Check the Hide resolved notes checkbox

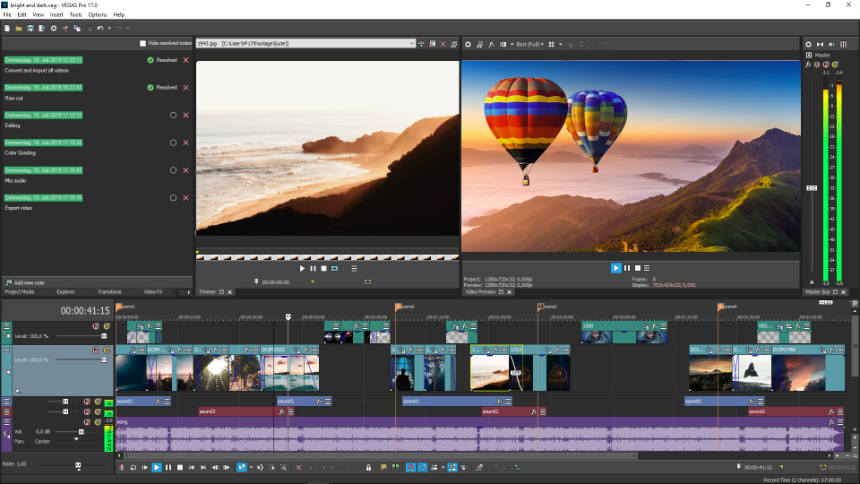143,44
